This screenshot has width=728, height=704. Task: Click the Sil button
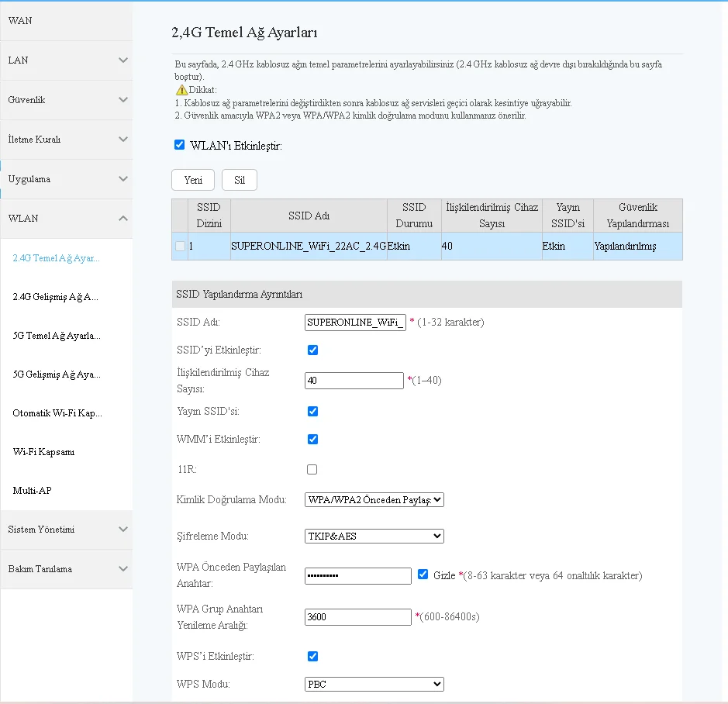coord(240,180)
